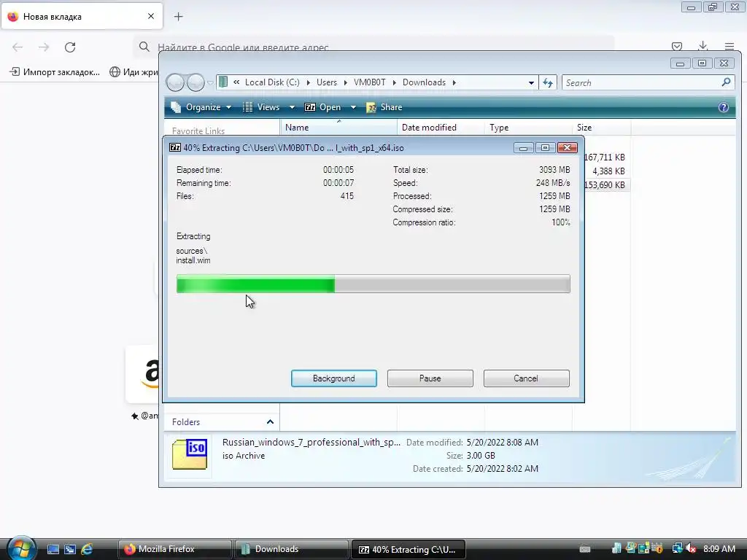Open Firefox hamburger menu
Image resolution: width=747 pixels, height=560 pixels.
729,46
